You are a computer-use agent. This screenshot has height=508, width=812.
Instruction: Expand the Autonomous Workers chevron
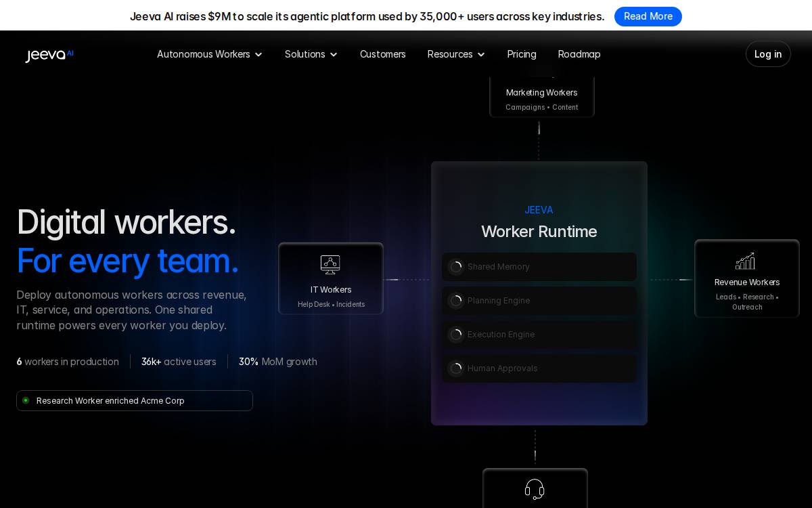click(x=258, y=54)
